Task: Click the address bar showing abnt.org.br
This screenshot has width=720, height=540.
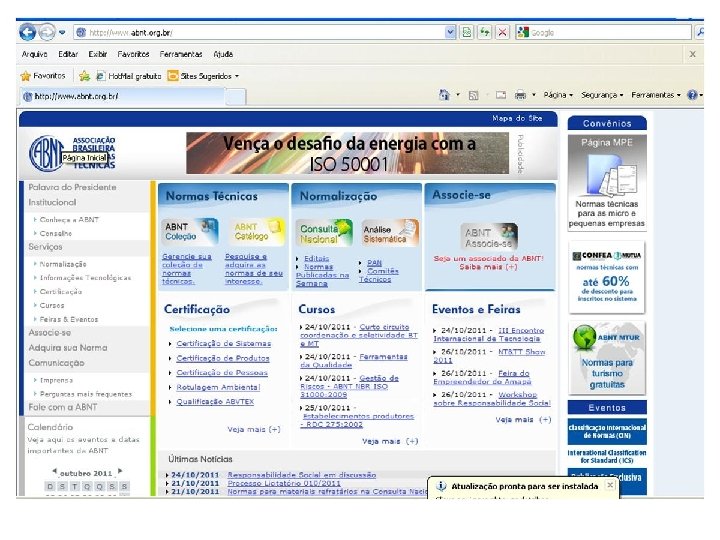Action: tap(260, 32)
